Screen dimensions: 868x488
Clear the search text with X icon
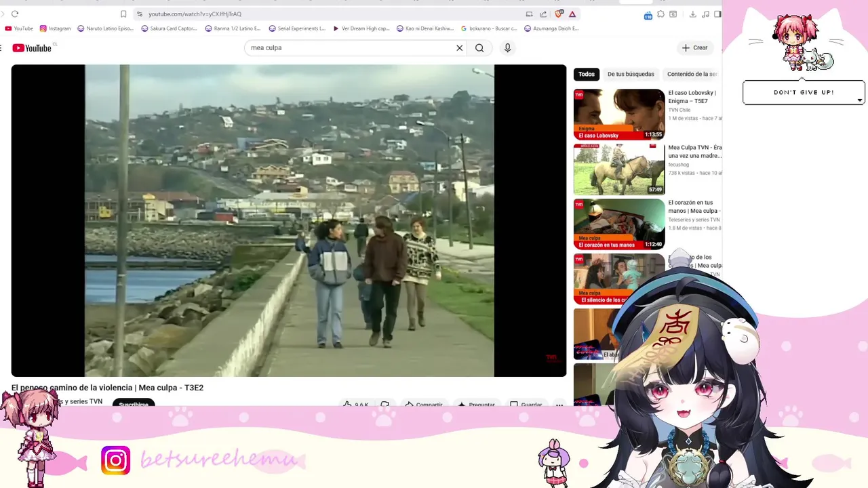click(459, 48)
